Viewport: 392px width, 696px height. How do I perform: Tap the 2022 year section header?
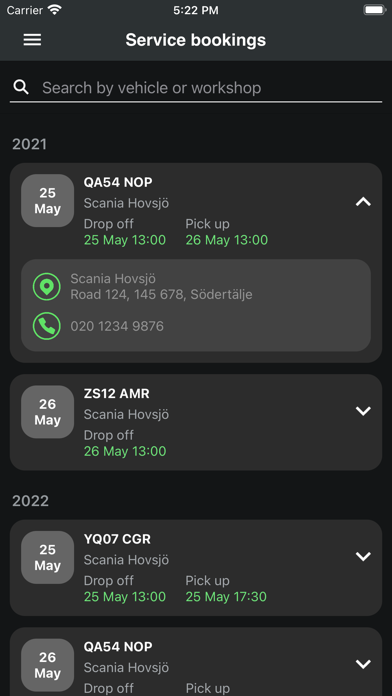[30, 501]
